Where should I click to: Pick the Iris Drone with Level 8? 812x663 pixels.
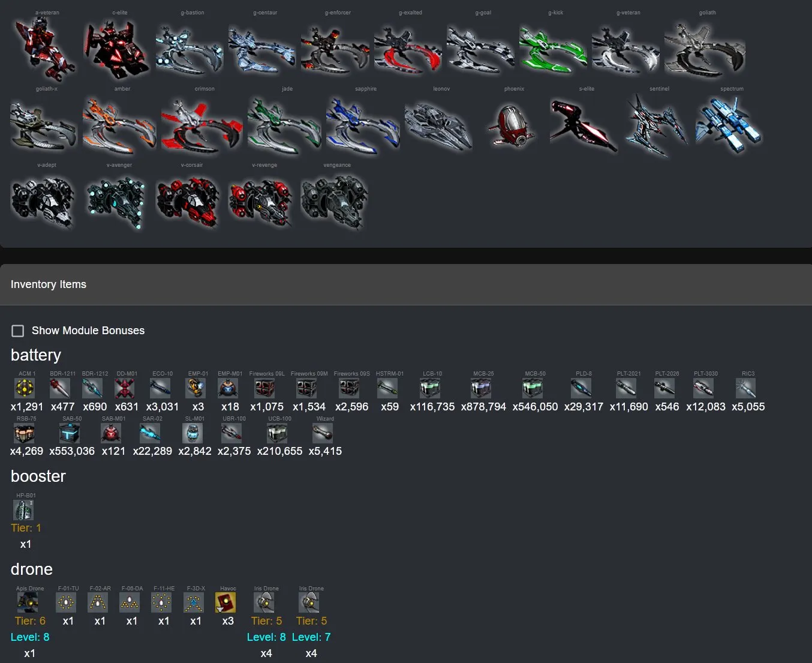(x=264, y=602)
